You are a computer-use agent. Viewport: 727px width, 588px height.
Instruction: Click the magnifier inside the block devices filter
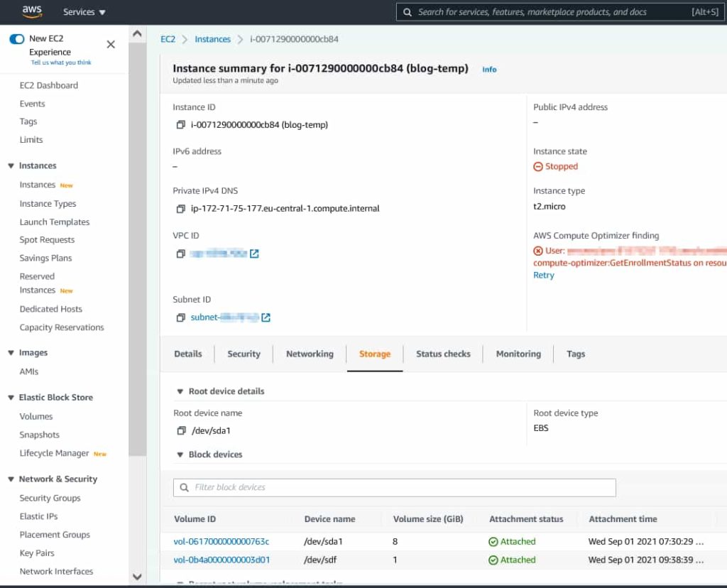(x=185, y=488)
